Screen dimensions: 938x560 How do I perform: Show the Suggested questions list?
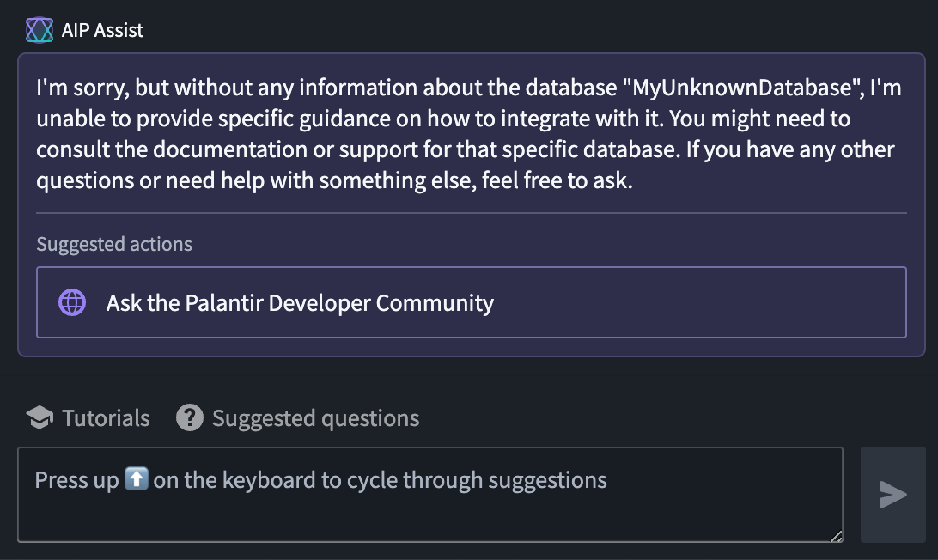click(315, 418)
